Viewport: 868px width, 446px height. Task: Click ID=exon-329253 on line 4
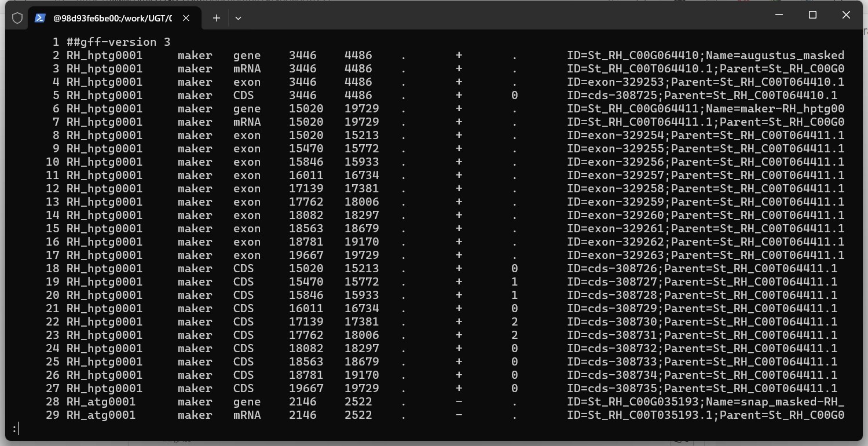(616, 82)
